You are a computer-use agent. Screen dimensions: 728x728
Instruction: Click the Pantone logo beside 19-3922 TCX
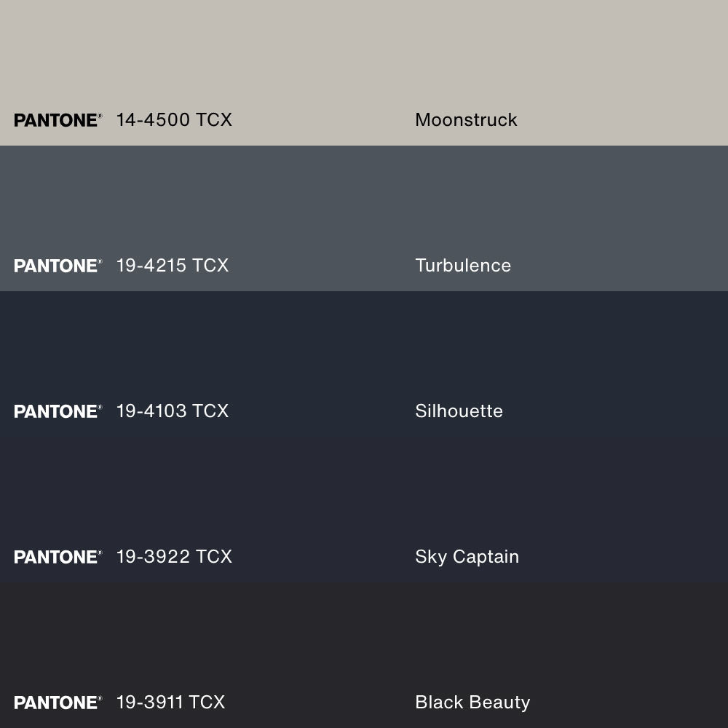58,557
